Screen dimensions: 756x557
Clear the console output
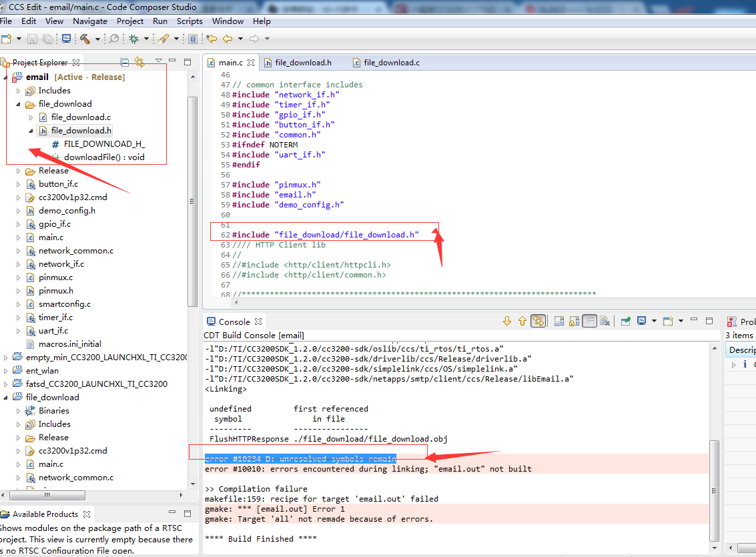[x=605, y=321]
